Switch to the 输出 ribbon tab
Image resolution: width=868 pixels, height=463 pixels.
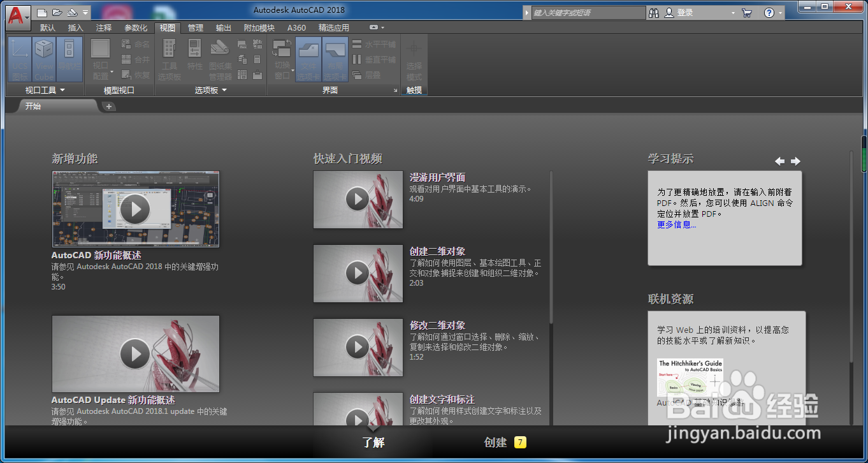click(x=224, y=27)
